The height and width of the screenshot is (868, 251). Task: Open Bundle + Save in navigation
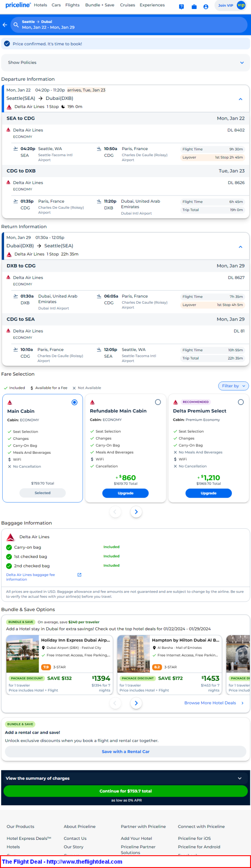[100, 5]
